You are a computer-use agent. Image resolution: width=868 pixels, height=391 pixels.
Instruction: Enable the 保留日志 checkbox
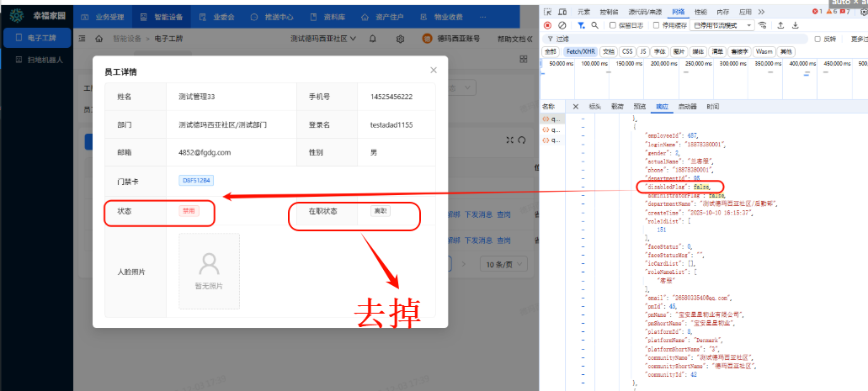point(612,25)
